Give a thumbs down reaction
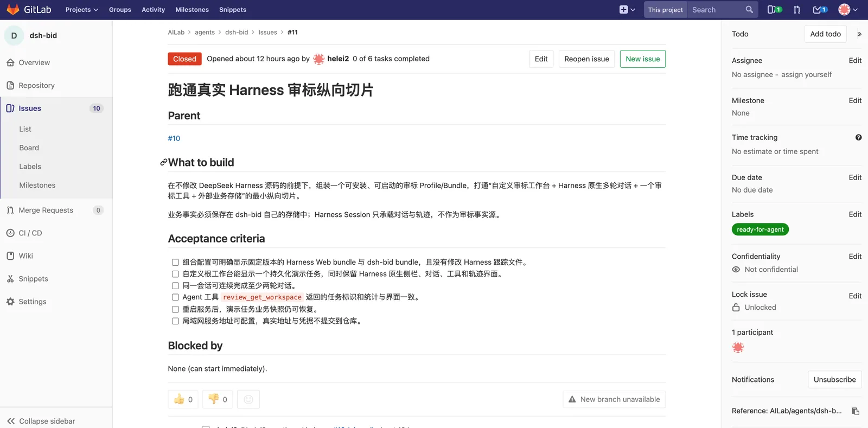This screenshot has width=868, height=428. coord(218,399)
